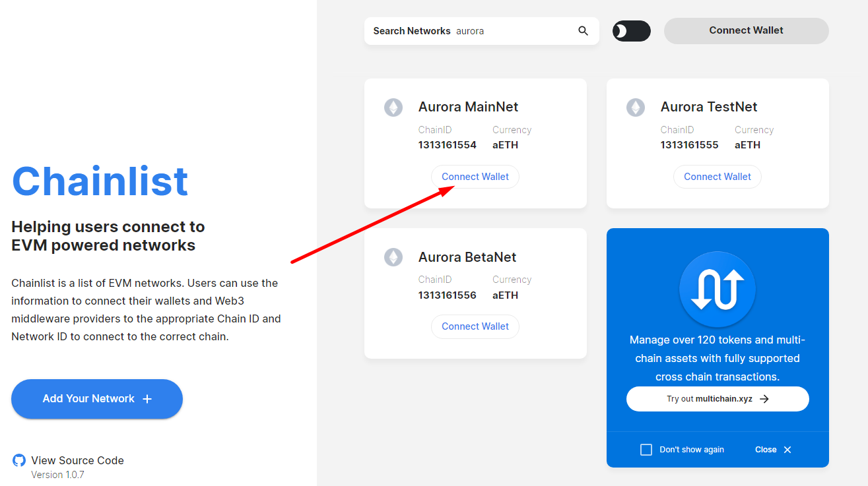Image resolution: width=868 pixels, height=486 pixels.
Task: Click the Aurora TestNet card title
Action: pyautogui.click(x=709, y=107)
